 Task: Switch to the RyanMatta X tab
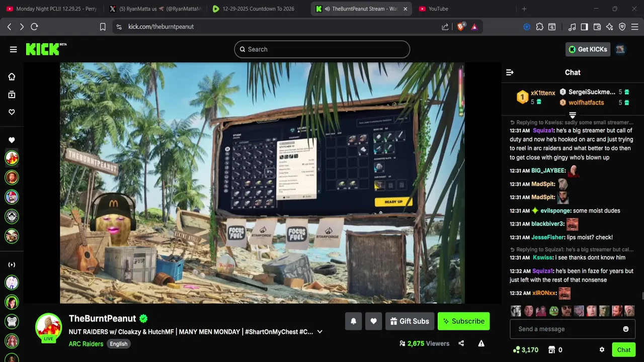(156, 9)
